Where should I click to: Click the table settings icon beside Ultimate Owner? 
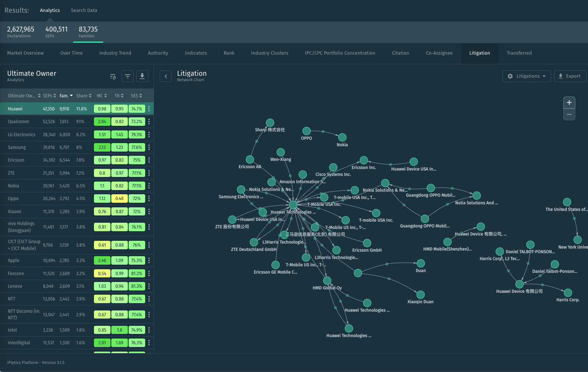tap(113, 77)
